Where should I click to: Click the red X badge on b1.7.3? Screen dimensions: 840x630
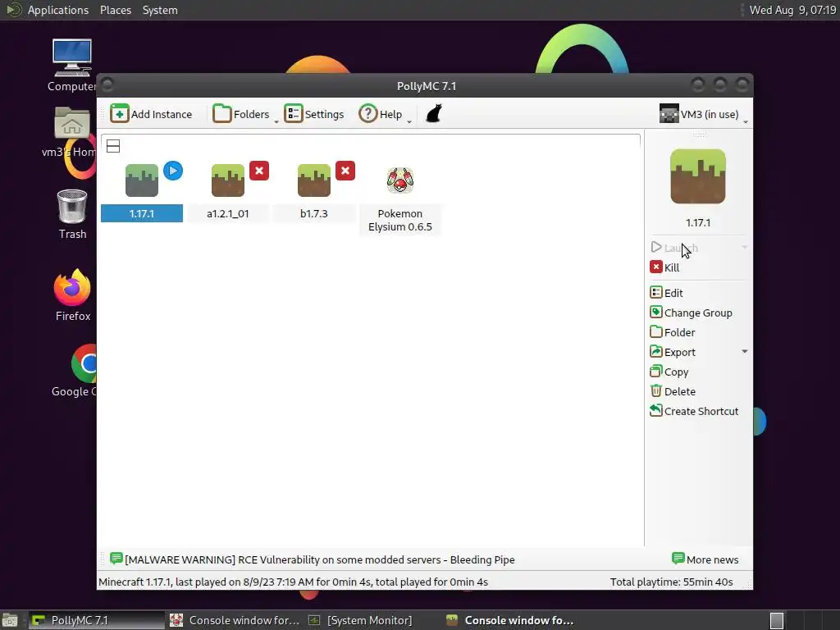[345, 171]
